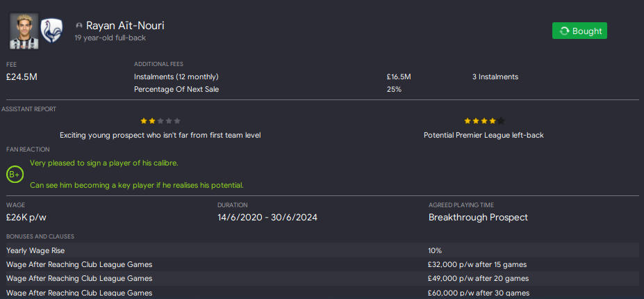Click the two-star current ability rating
This screenshot has width=644, height=299.
click(x=160, y=121)
